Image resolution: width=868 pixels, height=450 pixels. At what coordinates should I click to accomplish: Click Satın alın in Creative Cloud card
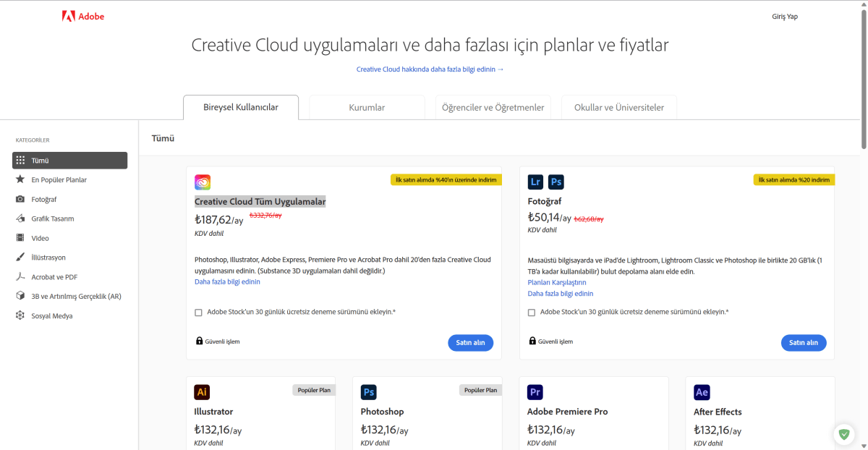click(x=470, y=343)
